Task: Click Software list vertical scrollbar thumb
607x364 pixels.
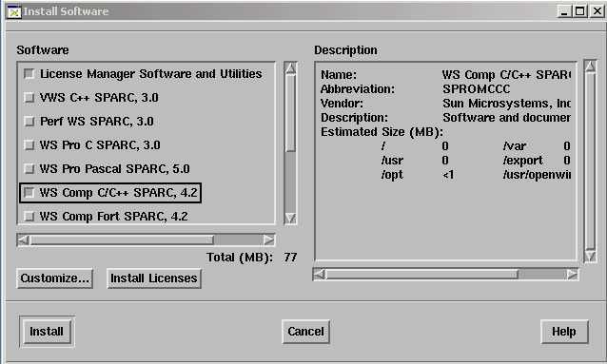Action: [290, 113]
